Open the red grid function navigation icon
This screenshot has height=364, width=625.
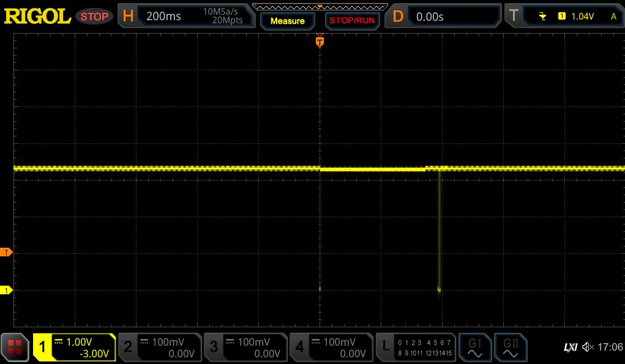click(x=15, y=347)
